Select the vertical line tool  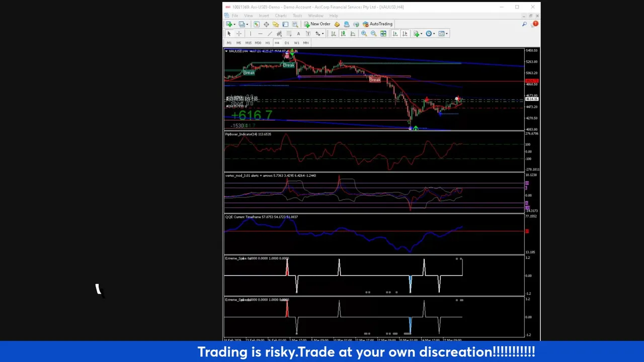coord(250,34)
